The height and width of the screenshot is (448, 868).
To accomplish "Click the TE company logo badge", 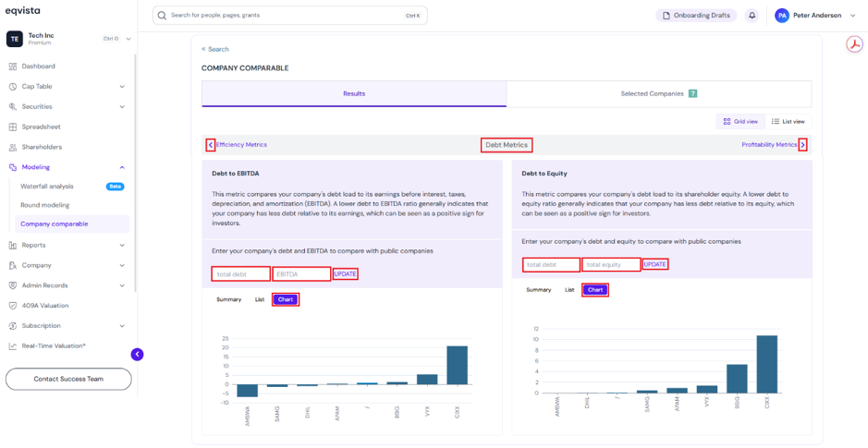I will point(14,39).
